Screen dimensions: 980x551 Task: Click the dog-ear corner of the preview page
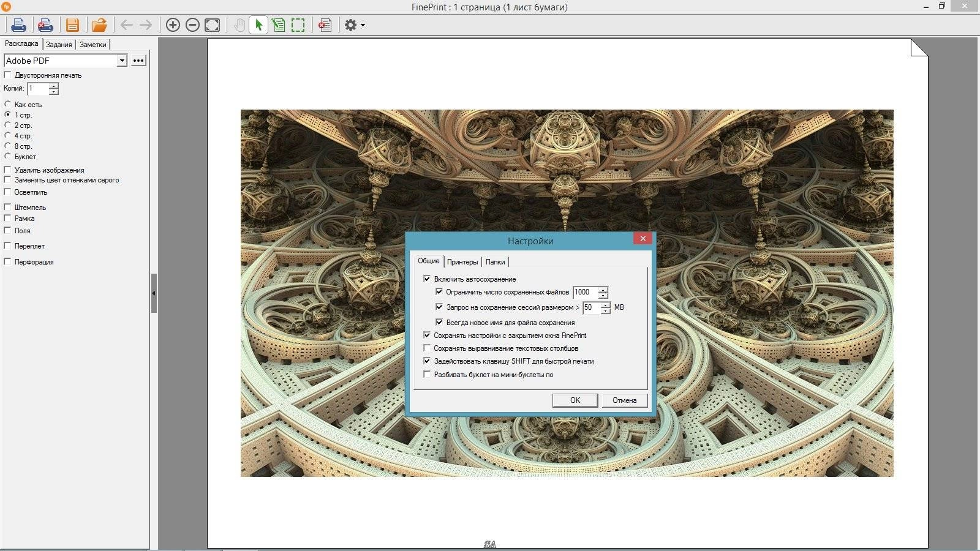pos(920,47)
